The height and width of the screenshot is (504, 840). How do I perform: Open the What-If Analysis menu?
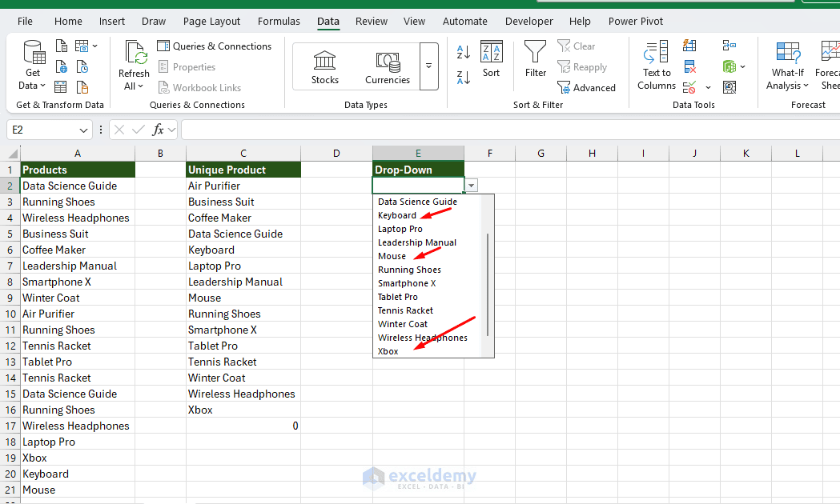tap(787, 66)
